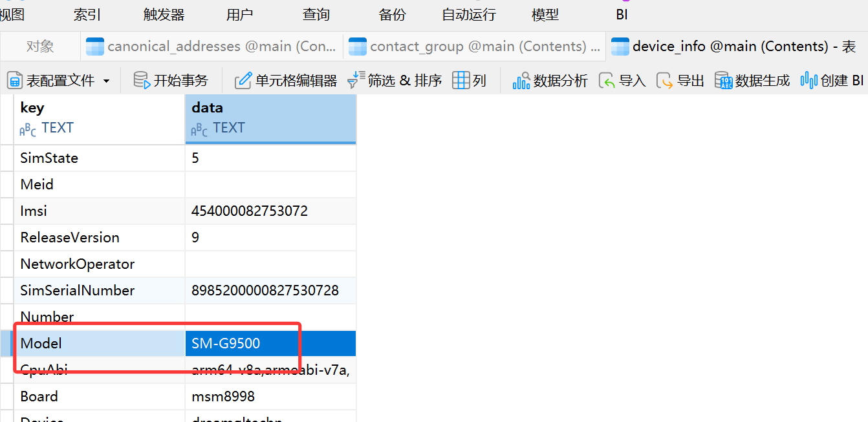Switch to device_info @main tab
The width and height of the screenshot is (868, 422).
[737, 47]
